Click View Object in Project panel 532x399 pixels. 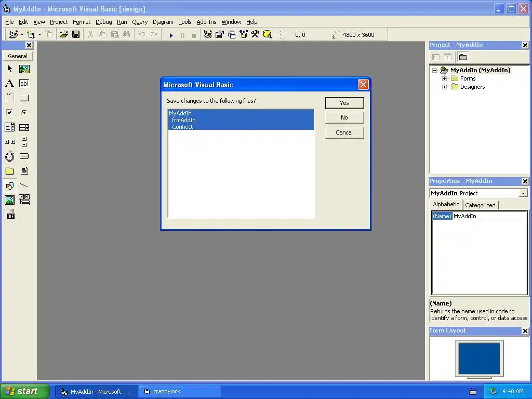(447, 57)
